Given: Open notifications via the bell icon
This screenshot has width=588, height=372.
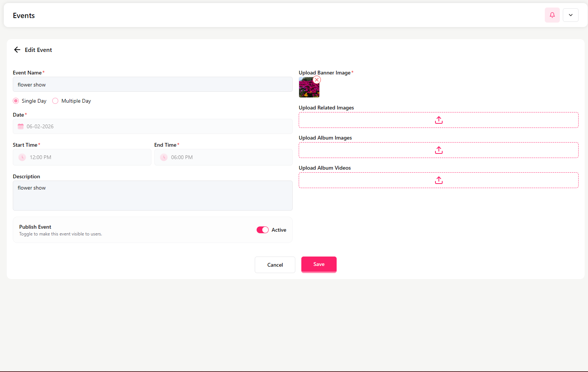Looking at the screenshot, I should coord(552,15).
